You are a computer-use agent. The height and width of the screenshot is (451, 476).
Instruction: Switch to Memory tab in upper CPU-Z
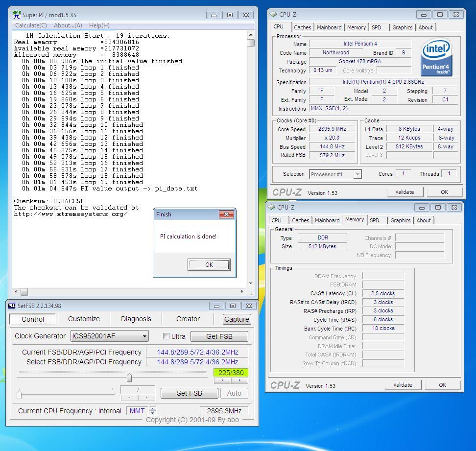click(x=357, y=27)
